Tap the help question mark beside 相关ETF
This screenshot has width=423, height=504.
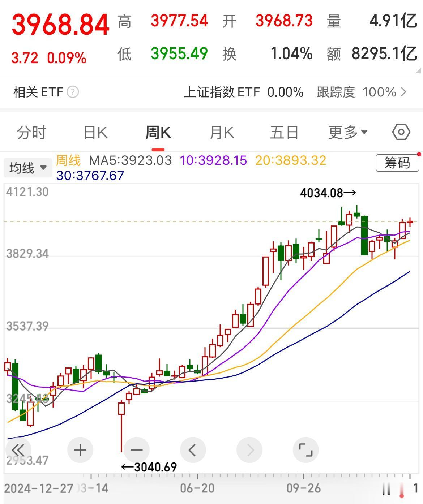pyautogui.click(x=73, y=92)
